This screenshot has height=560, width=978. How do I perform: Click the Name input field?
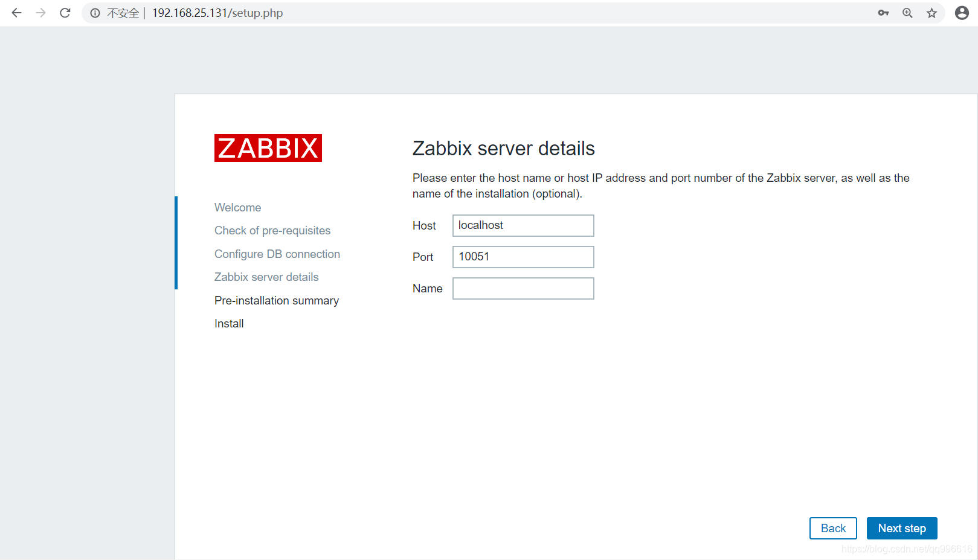pyautogui.click(x=523, y=288)
